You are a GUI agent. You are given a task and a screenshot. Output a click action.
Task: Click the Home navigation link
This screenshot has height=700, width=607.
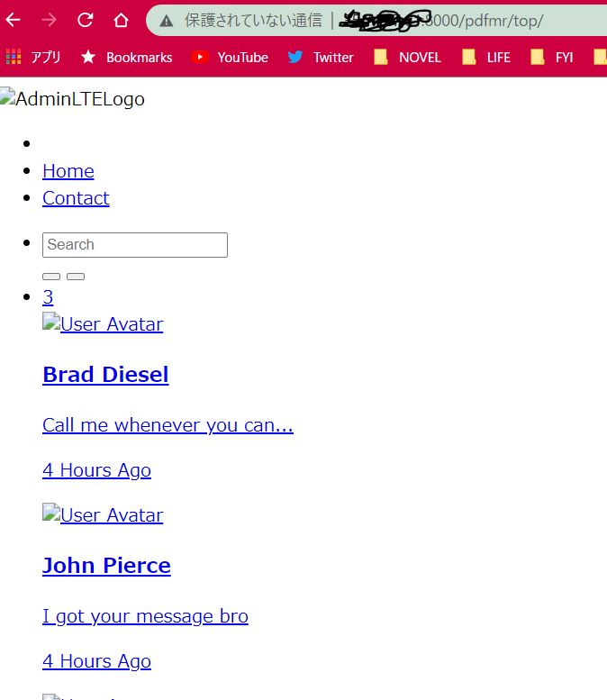tap(68, 171)
